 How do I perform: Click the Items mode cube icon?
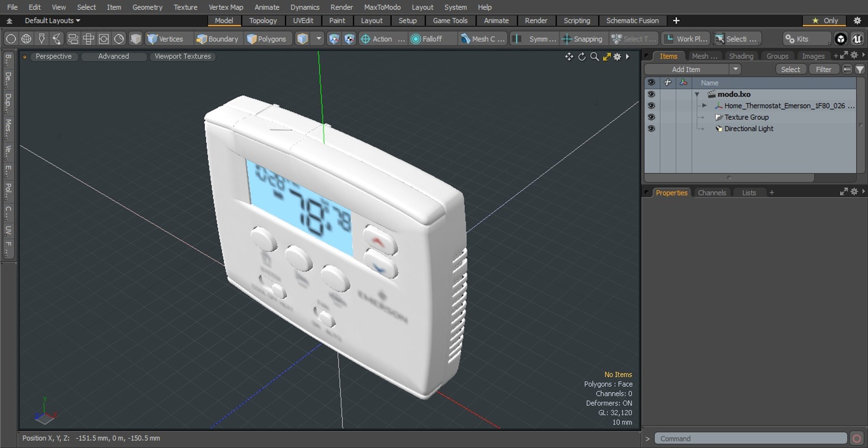tap(302, 39)
